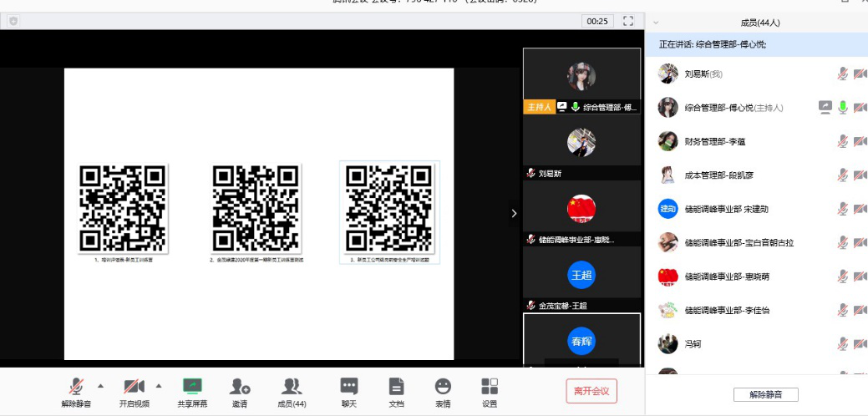Click the third QR code 安全生产培训试题
The image size is (868, 416).
click(389, 208)
